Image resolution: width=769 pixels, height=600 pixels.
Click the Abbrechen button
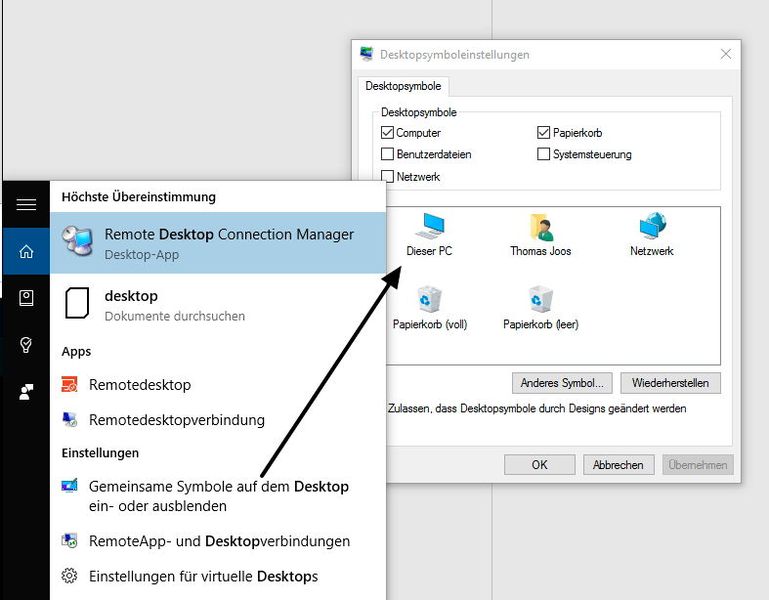pos(618,465)
